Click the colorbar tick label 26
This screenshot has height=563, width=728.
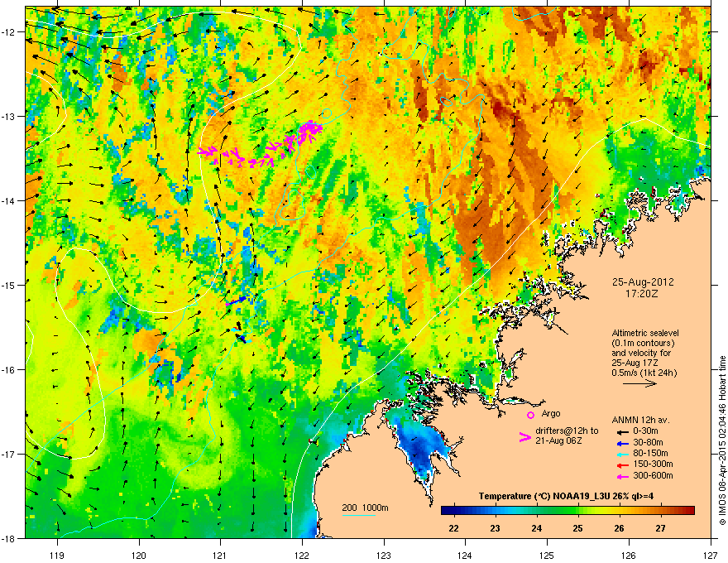point(619,528)
